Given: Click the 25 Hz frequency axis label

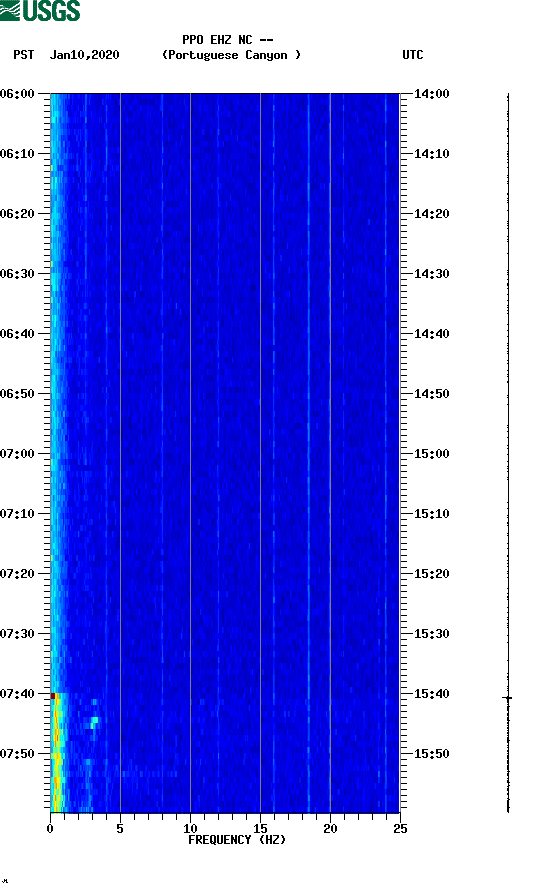Looking at the screenshot, I should (x=400, y=829).
